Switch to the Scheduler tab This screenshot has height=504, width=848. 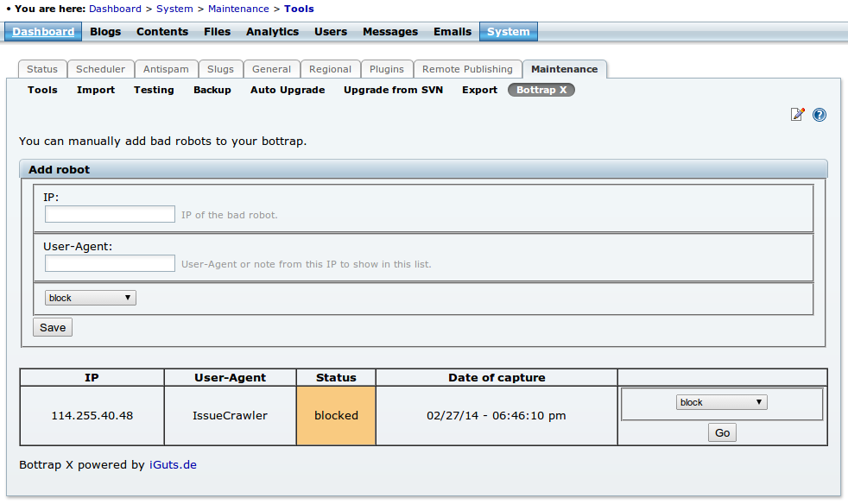(x=100, y=69)
